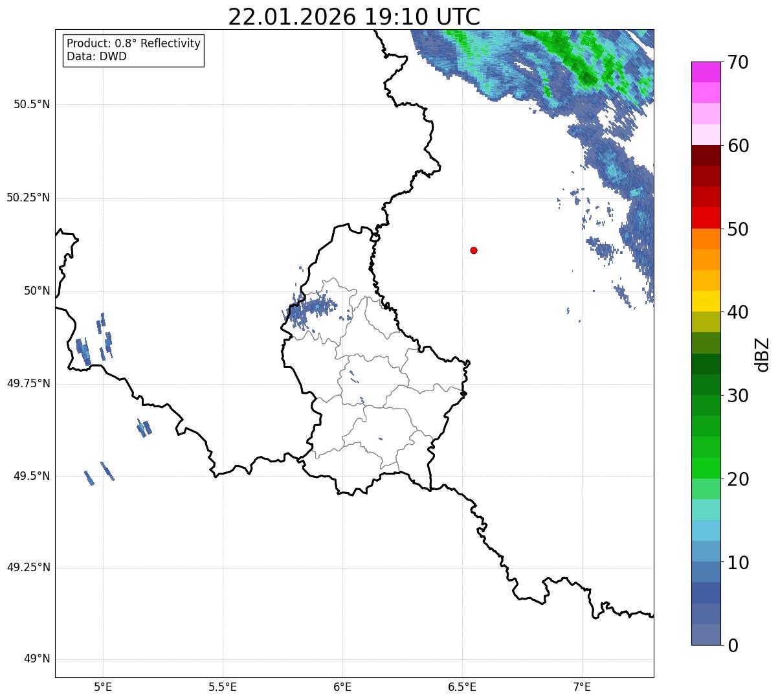The height and width of the screenshot is (700, 778).
Task: Click the plot title '22.01.2026 19:10 UTC'
Action: pos(354,17)
